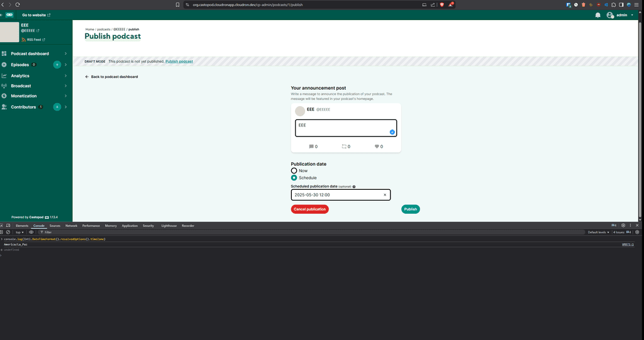
Task: Expand the Podcast dashboard chevron
Action: (x=65, y=53)
